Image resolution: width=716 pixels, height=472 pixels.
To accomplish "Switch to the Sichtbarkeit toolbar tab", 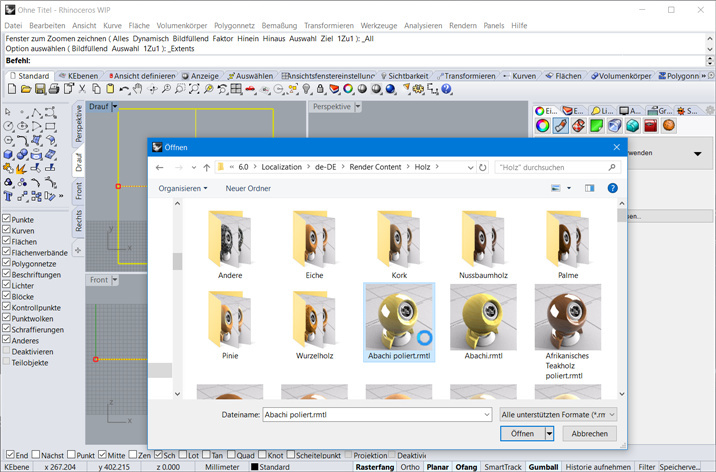I will 405,76.
